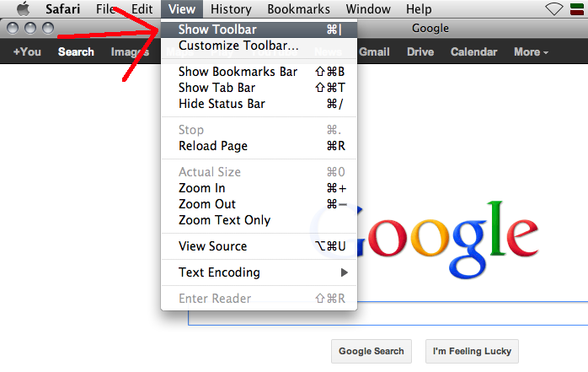
Task: Click the flag icon in menu bar
Action: [577, 9]
